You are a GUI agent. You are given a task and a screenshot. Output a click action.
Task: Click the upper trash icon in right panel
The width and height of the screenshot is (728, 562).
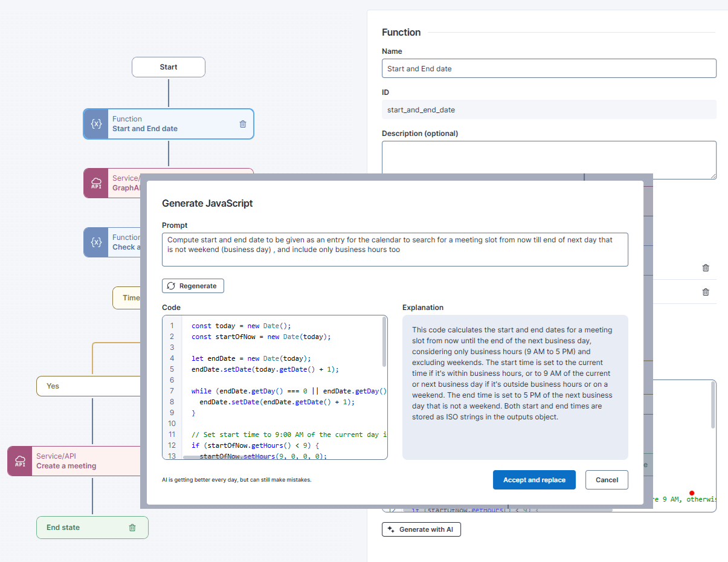(x=705, y=268)
